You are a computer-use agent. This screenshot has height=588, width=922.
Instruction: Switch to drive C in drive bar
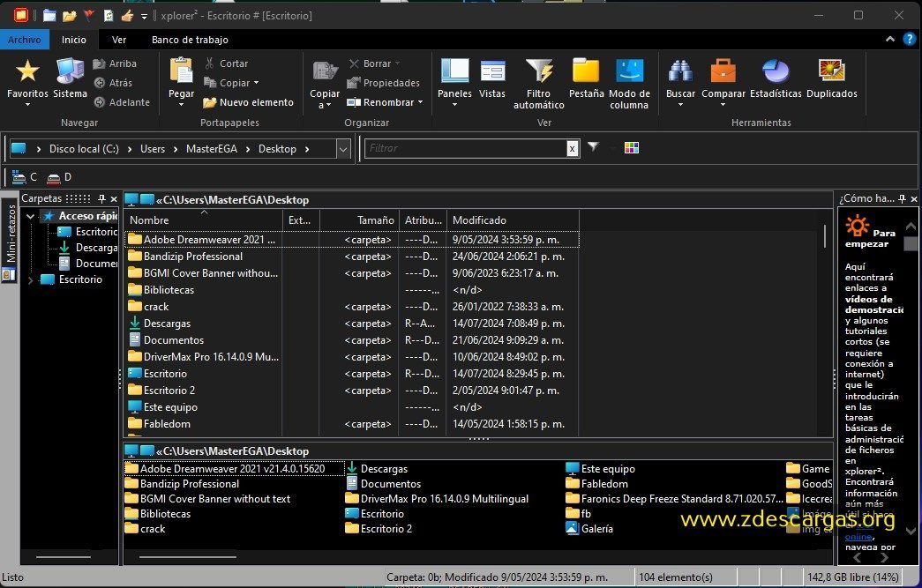point(25,177)
